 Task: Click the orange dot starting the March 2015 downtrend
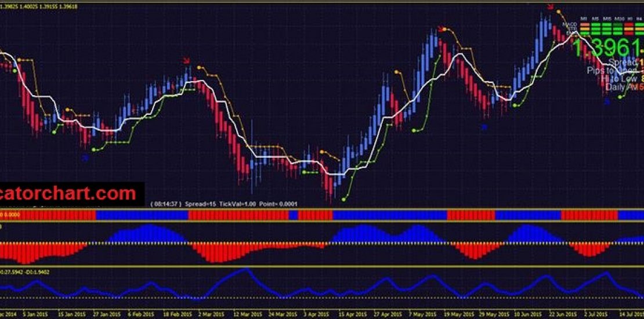pos(200,68)
